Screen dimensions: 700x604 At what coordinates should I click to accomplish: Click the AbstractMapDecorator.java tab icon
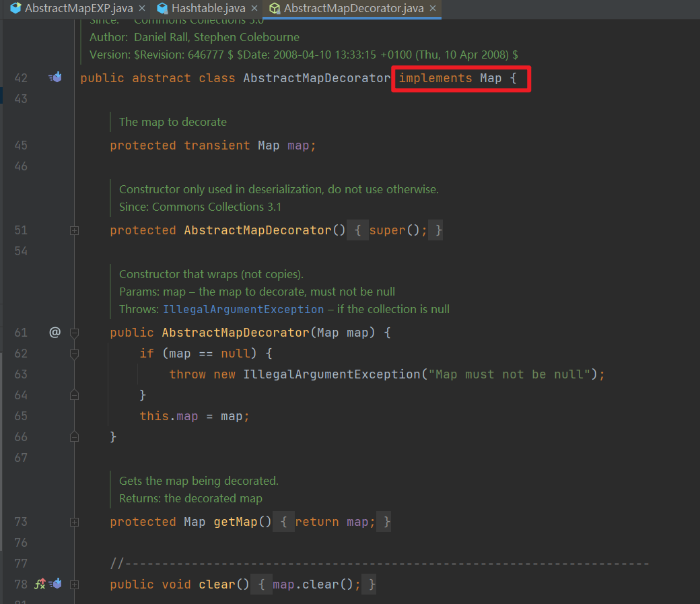[274, 9]
